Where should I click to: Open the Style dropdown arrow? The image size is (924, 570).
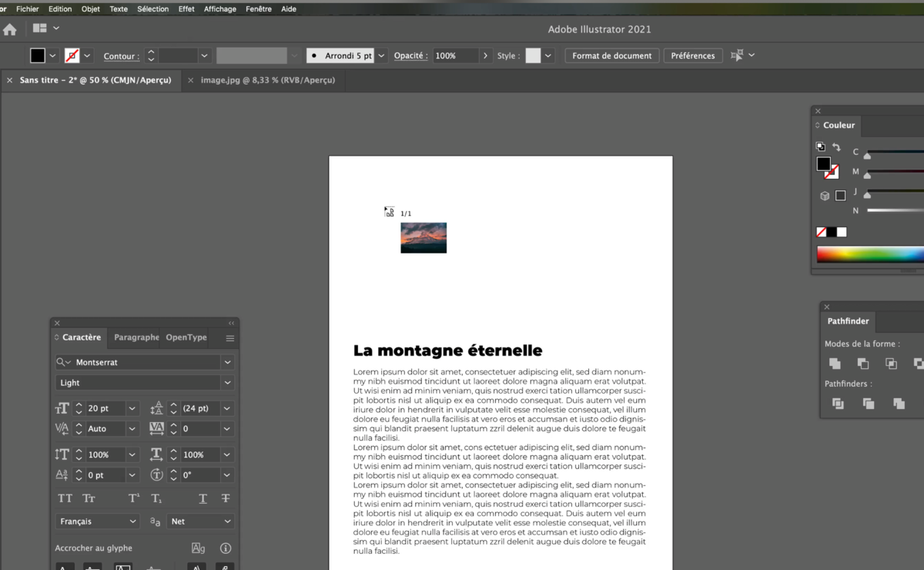548,55
